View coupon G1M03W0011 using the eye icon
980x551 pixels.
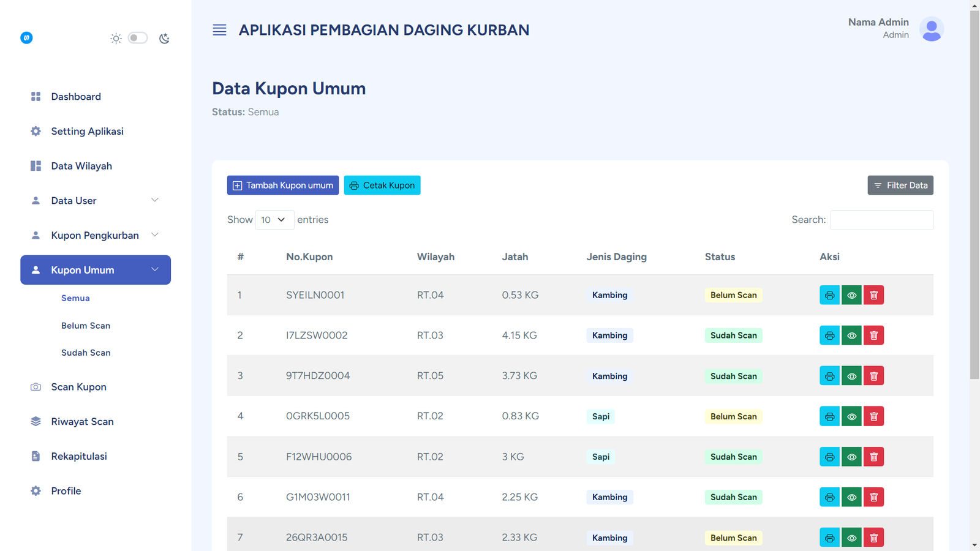click(x=851, y=497)
